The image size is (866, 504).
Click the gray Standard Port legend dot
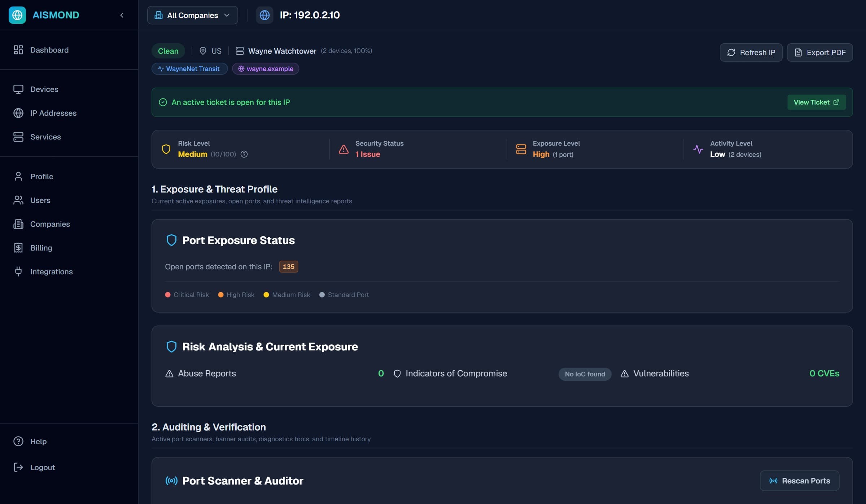pyautogui.click(x=322, y=295)
